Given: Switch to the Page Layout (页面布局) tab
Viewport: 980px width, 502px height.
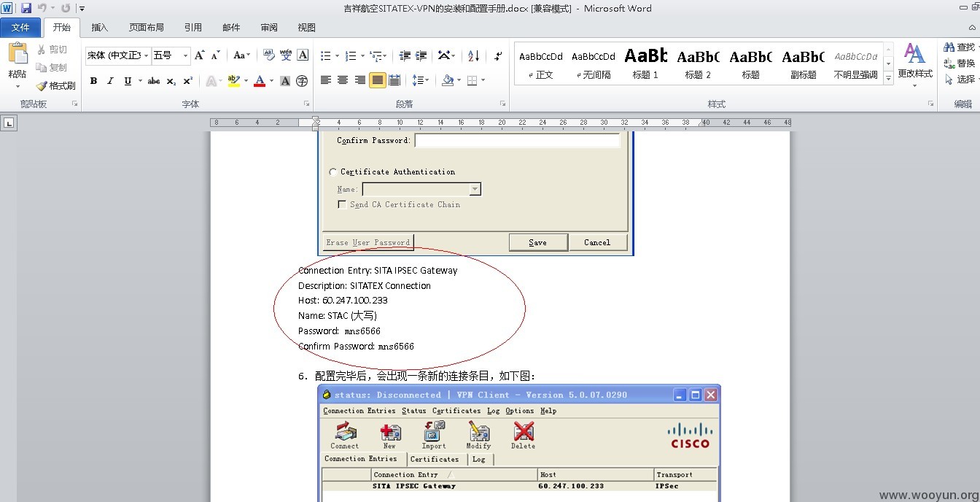Looking at the screenshot, I should coord(147,28).
